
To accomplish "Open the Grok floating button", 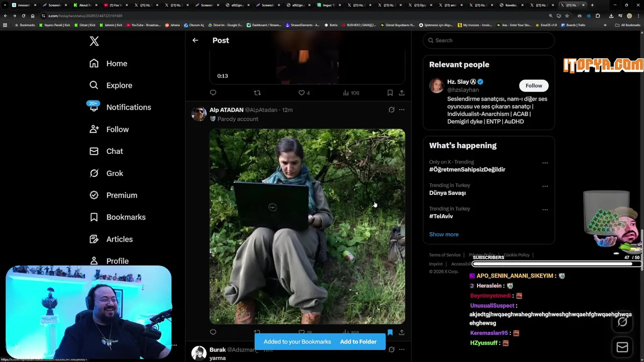I will click(x=622, y=322).
